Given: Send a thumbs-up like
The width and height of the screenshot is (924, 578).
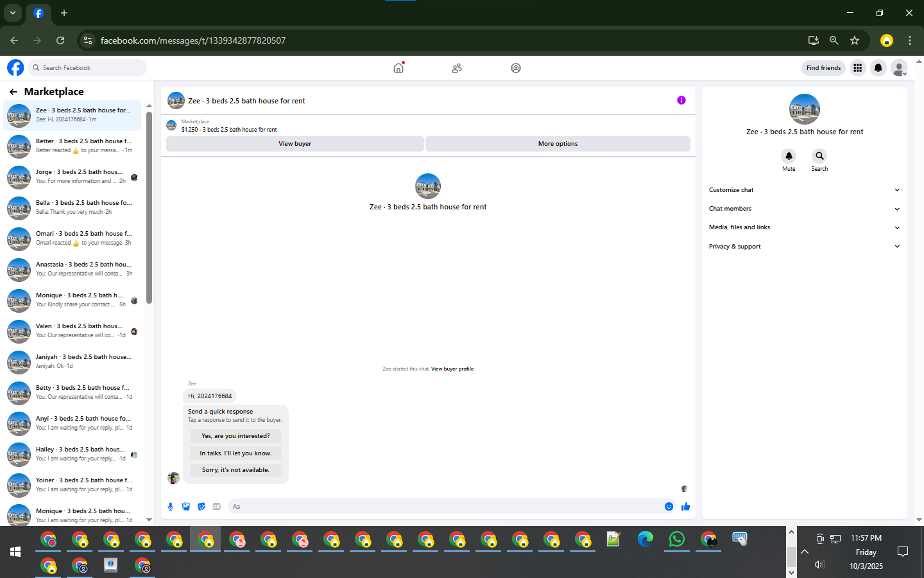Looking at the screenshot, I should tap(685, 507).
